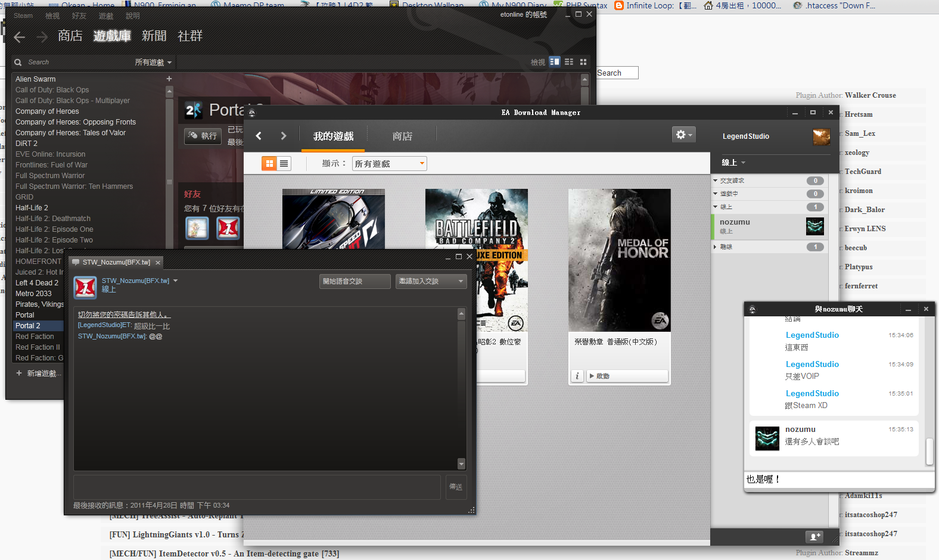Open EA Download Manager gear settings
939x560 pixels.
[x=683, y=135]
